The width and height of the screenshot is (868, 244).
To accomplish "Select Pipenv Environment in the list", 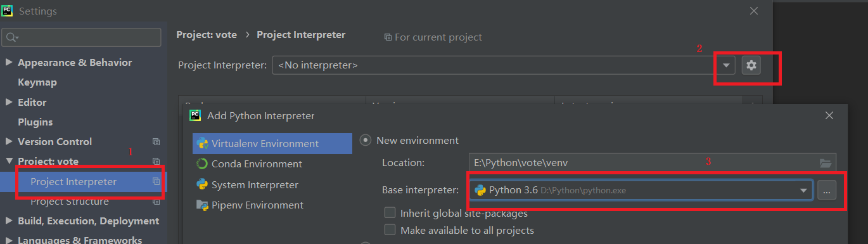I will point(257,205).
